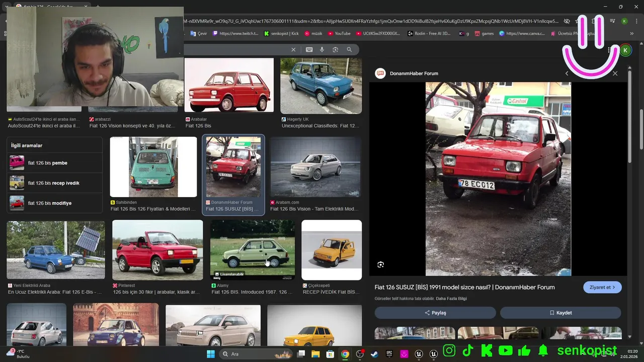The image size is (644, 362).
Task: Click the Kaydet save button
Action: 560,313
